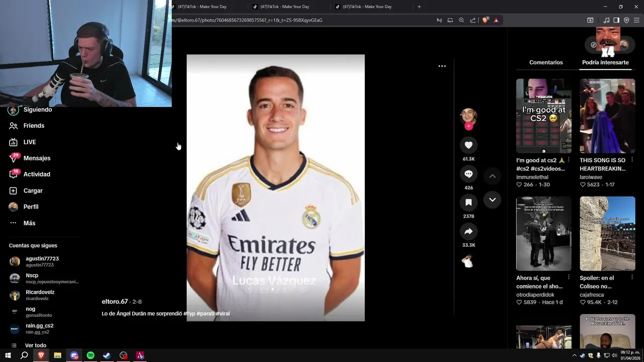Click the #fyp hashtag in caption

pos(189,313)
